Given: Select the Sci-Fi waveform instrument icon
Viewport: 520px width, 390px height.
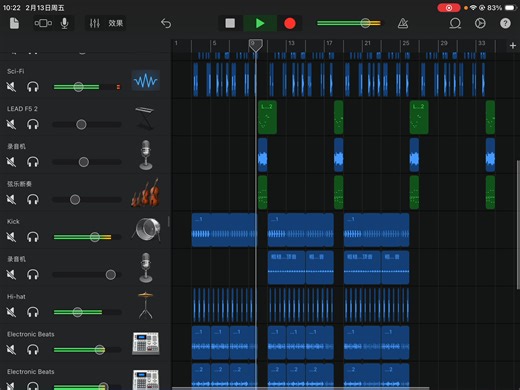Looking at the screenshot, I should coord(146,80).
